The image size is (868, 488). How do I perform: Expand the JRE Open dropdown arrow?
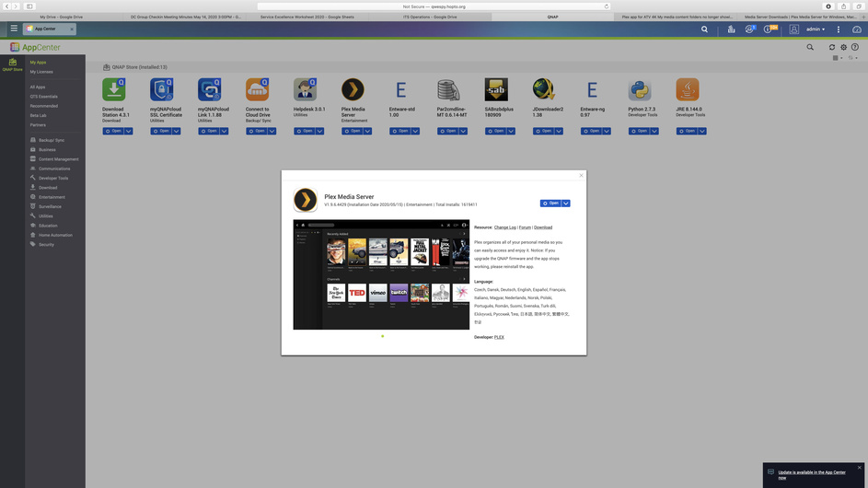point(702,132)
